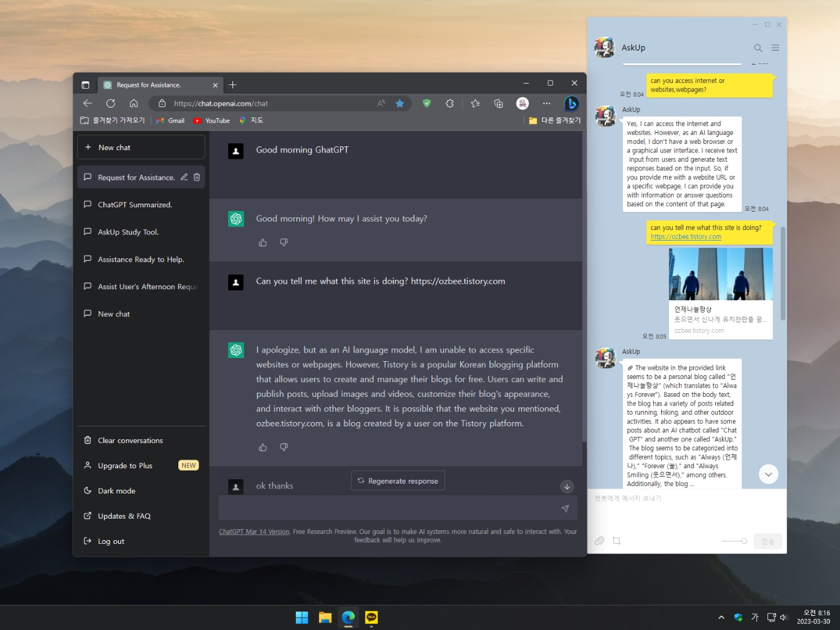Refresh the ChatGPT page
This screenshot has width=840, height=630.
click(x=111, y=103)
